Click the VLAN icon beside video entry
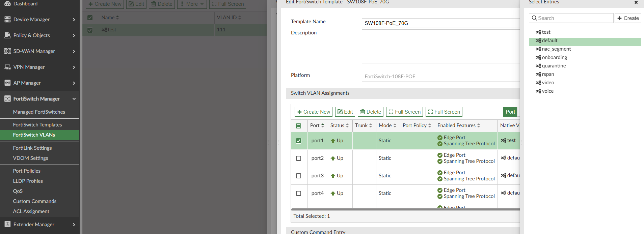Screen dimensions: 644x234 [x=538, y=83]
